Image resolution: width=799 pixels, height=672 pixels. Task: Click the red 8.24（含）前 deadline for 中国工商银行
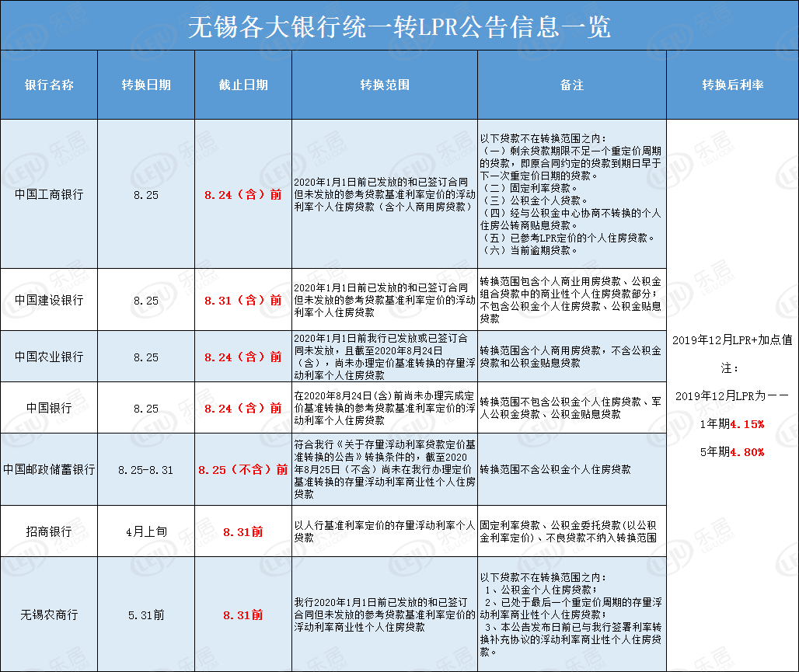pyautogui.click(x=242, y=193)
